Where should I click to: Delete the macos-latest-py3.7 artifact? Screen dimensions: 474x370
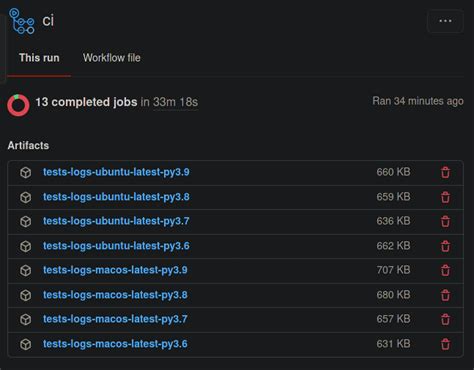click(x=445, y=319)
